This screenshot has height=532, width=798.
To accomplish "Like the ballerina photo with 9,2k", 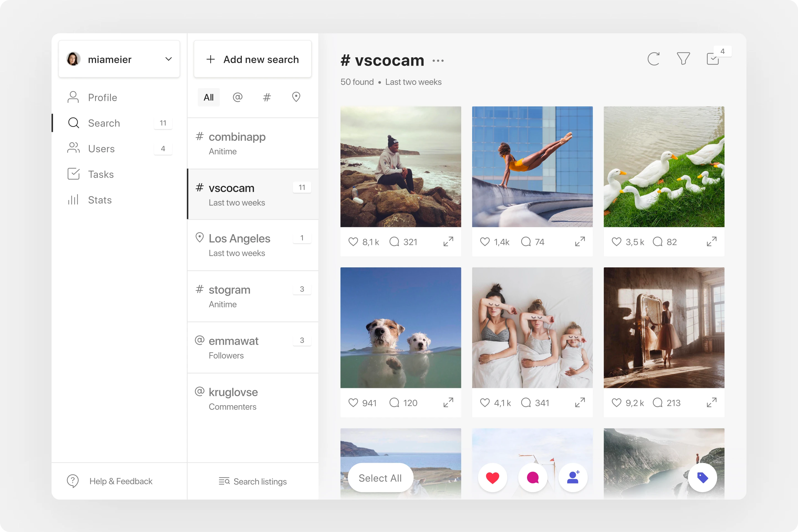I will click(617, 402).
